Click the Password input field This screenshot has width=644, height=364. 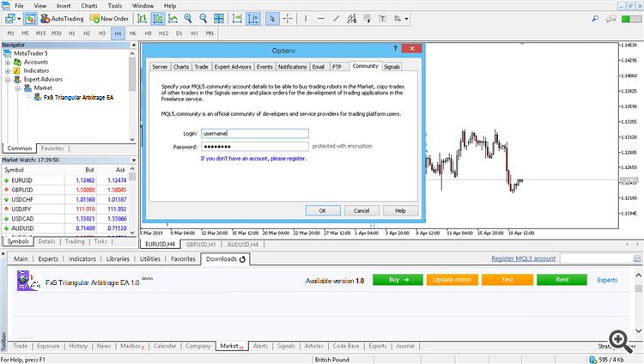pos(255,147)
